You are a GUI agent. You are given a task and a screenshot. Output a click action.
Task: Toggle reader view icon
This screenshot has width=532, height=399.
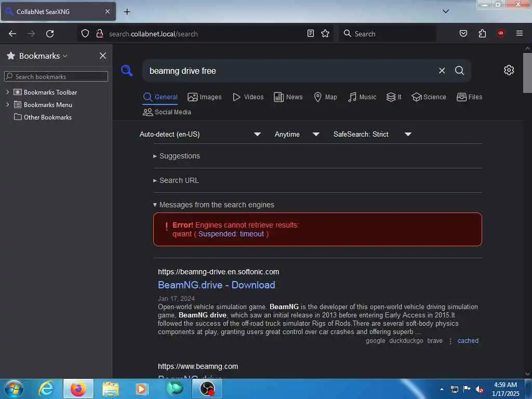[311, 33]
